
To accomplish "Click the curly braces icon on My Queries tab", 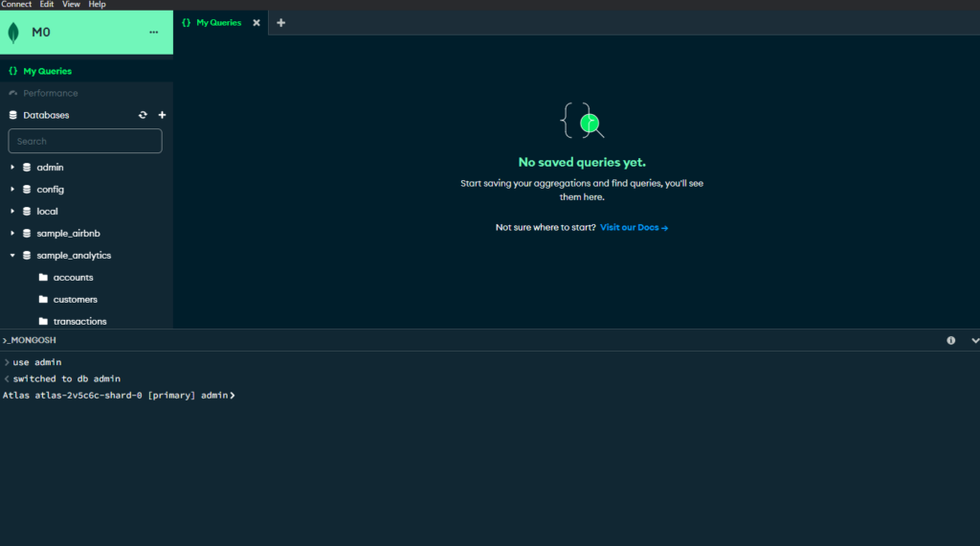I will pos(187,23).
